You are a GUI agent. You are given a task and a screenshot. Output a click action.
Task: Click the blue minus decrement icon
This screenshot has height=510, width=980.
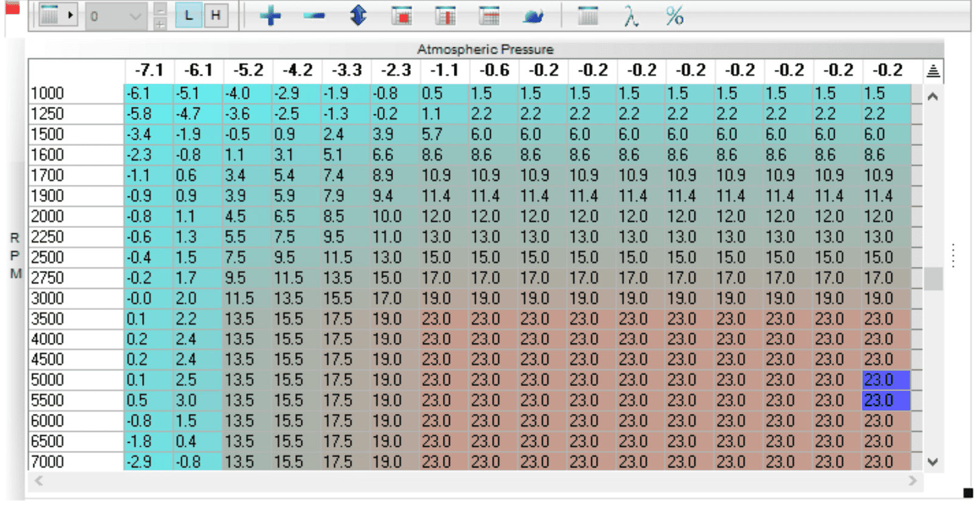pyautogui.click(x=314, y=16)
